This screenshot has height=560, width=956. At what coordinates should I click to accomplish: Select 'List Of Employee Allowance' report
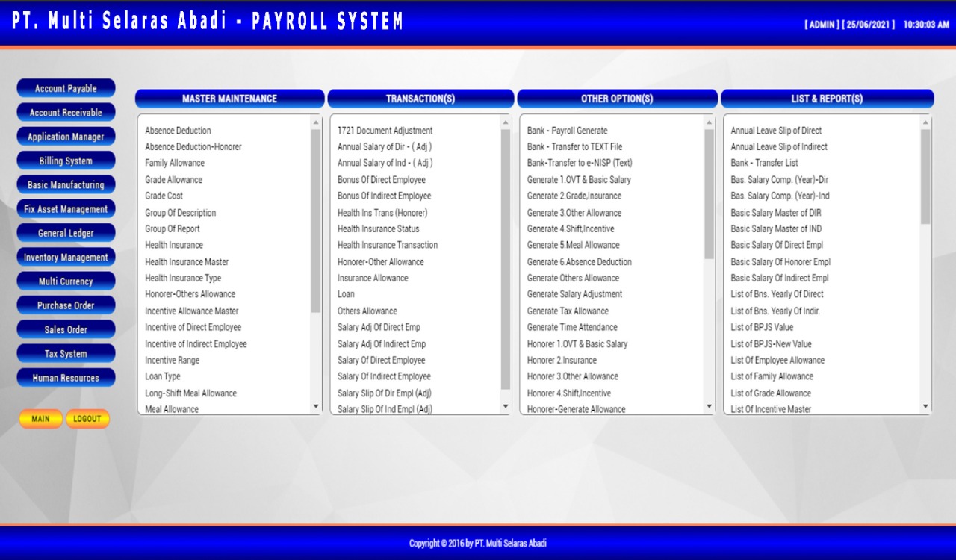(x=777, y=360)
